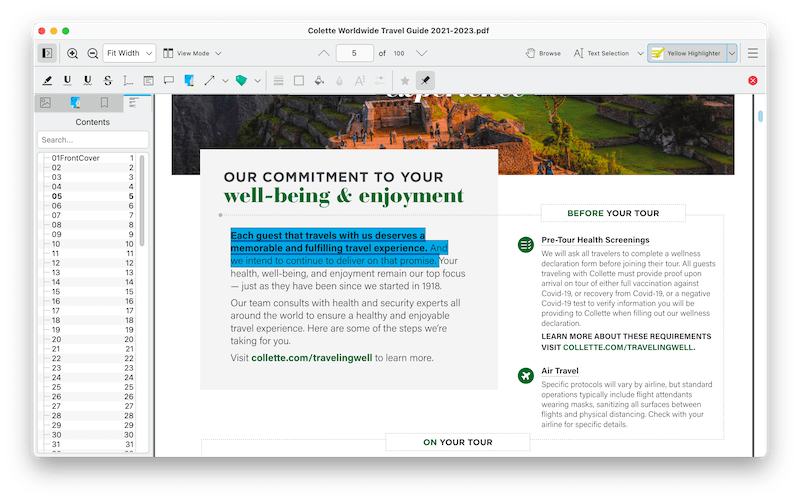
Task: Switch to the bookmarks sidebar tab
Action: pos(104,103)
